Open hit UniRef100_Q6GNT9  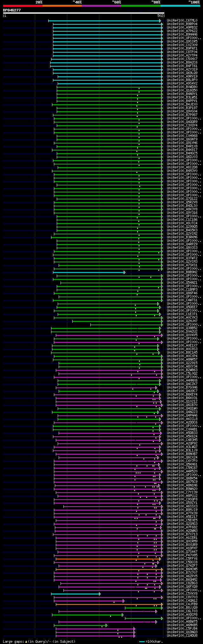tap(182, 139)
